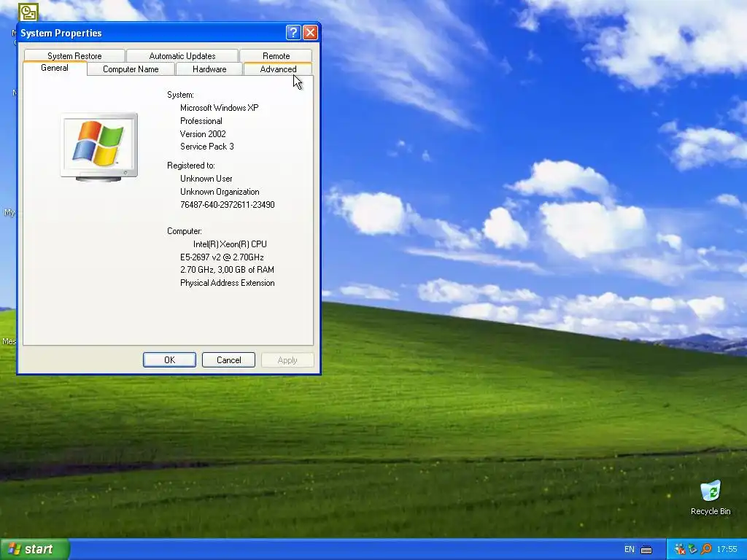Click the Professional edition text
The height and width of the screenshot is (560, 747).
201,121
